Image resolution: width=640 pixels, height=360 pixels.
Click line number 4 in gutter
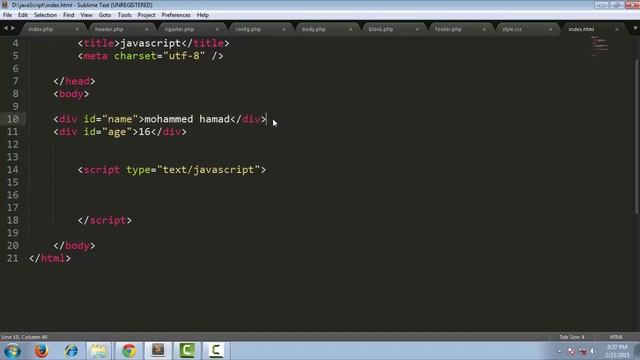tap(15, 43)
